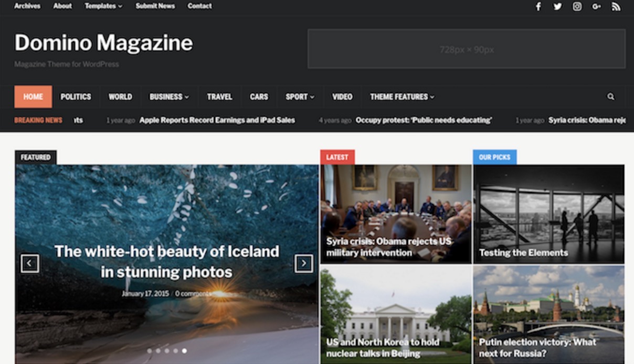Open the Facebook social icon

tap(538, 7)
